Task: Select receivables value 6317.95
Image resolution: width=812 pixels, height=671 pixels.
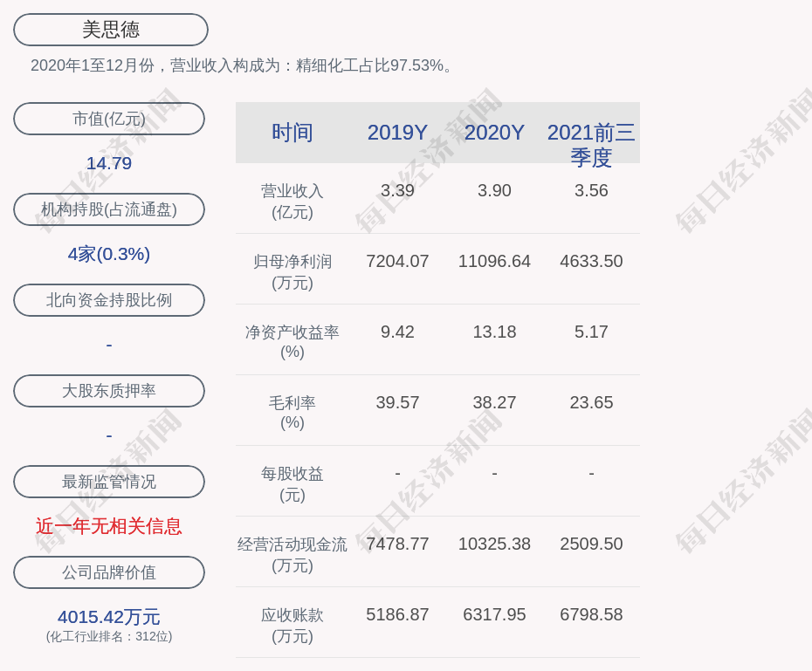Action: coord(494,614)
